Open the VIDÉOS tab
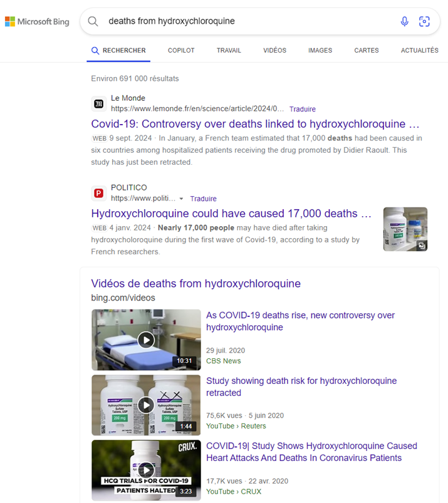Image resolution: width=448 pixels, height=503 pixels. click(274, 50)
